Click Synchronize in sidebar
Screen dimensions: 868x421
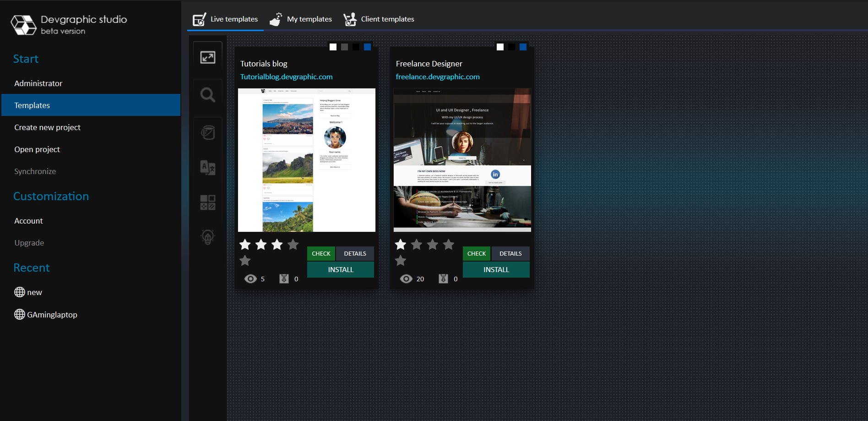91,171
